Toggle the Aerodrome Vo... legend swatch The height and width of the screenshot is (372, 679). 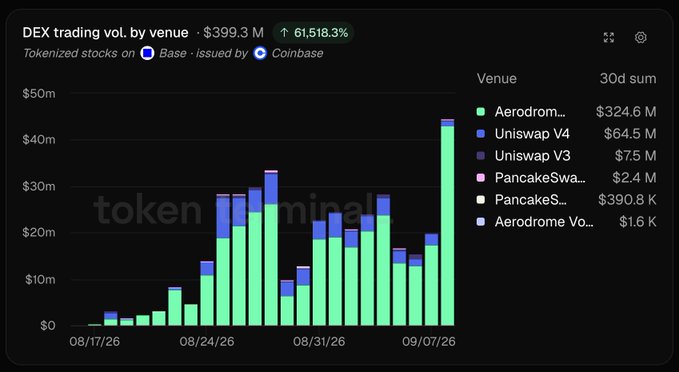pyautogui.click(x=481, y=222)
